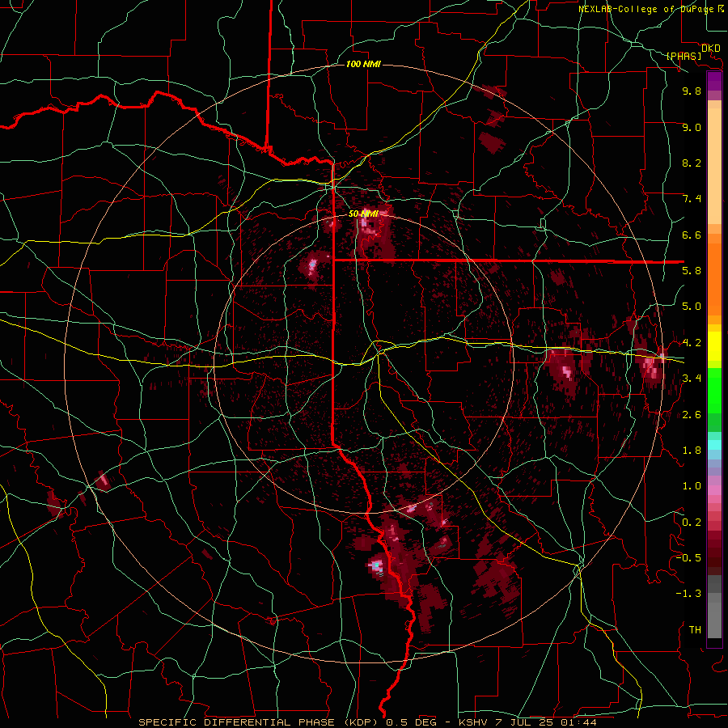Screen dimensions: 728x728
Task: Click the [PHAS] units label
Action: [x=684, y=56]
